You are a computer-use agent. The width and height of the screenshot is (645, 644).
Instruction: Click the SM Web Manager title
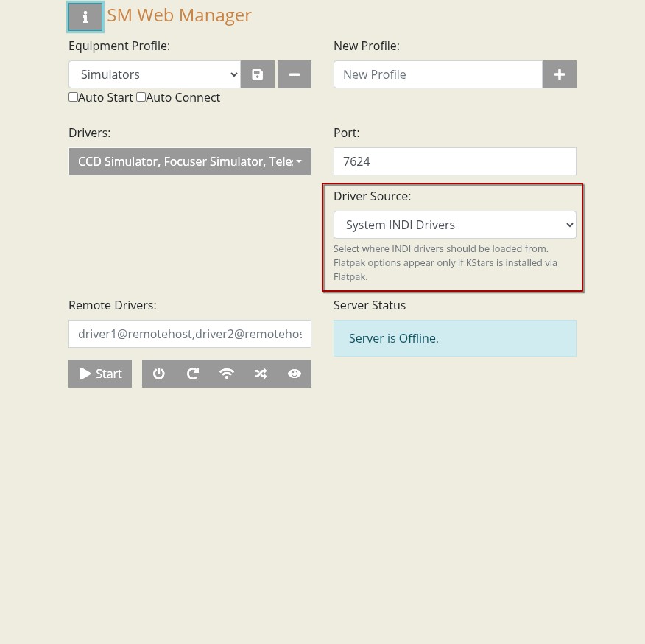(x=179, y=15)
